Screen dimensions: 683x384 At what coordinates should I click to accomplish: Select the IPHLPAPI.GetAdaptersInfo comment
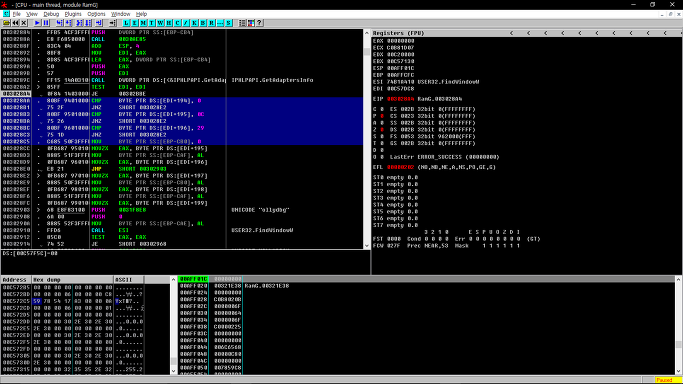coord(272,80)
